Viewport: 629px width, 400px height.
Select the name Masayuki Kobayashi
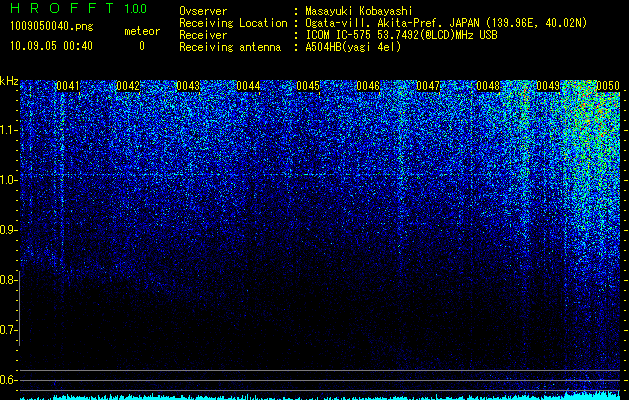pyautogui.click(x=359, y=11)
